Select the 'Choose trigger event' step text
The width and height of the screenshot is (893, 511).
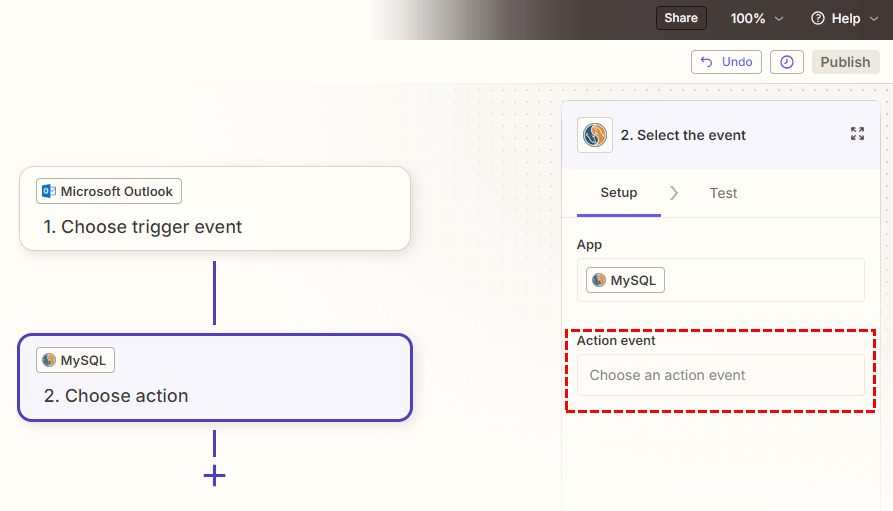pos(142,227)
